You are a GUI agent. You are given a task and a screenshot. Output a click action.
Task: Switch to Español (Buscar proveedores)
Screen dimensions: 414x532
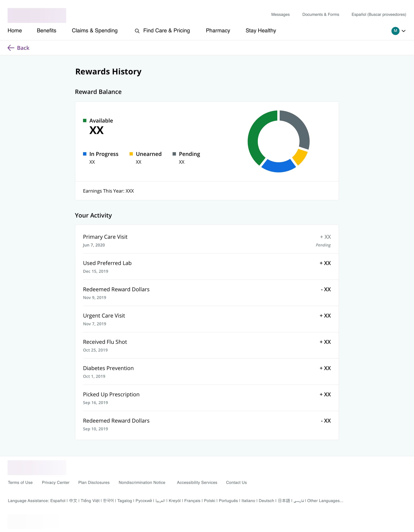pyautogui.click(x=378, y=15)
